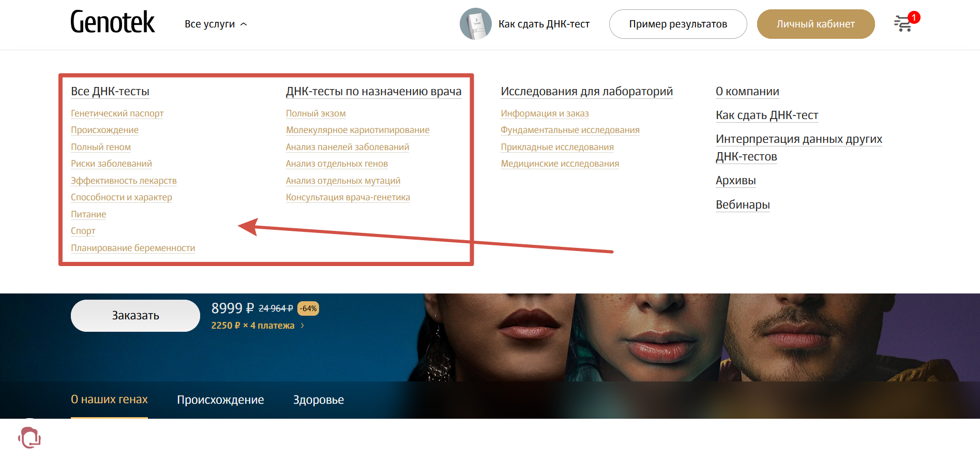Click the Заказать button

[135, 316]
